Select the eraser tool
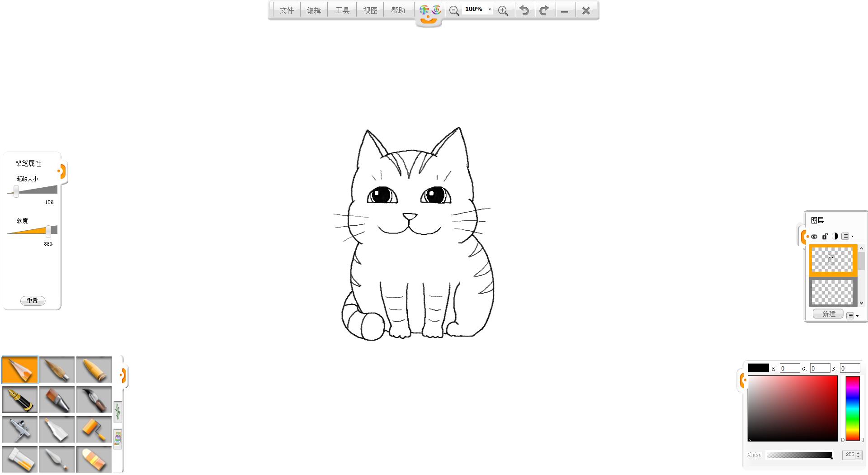868x475 pixels. pos(94,459)
